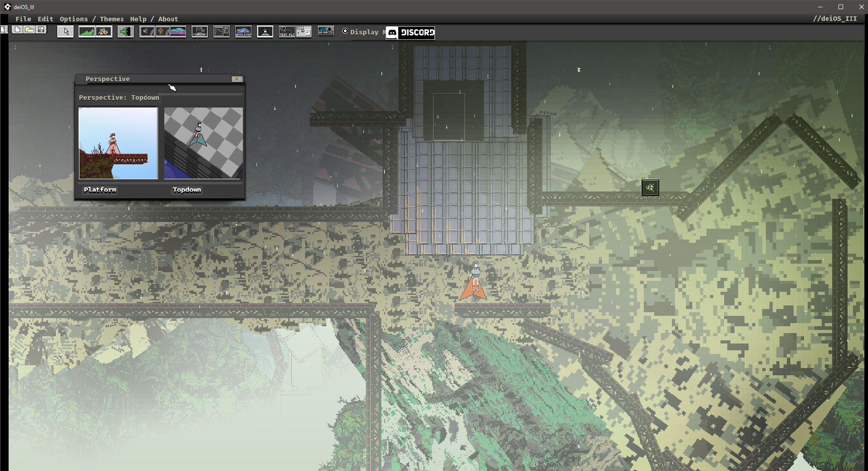Viewport: 868px width, 471px height.
Task: Open the Discord link
Action: (x=410, y=33)
